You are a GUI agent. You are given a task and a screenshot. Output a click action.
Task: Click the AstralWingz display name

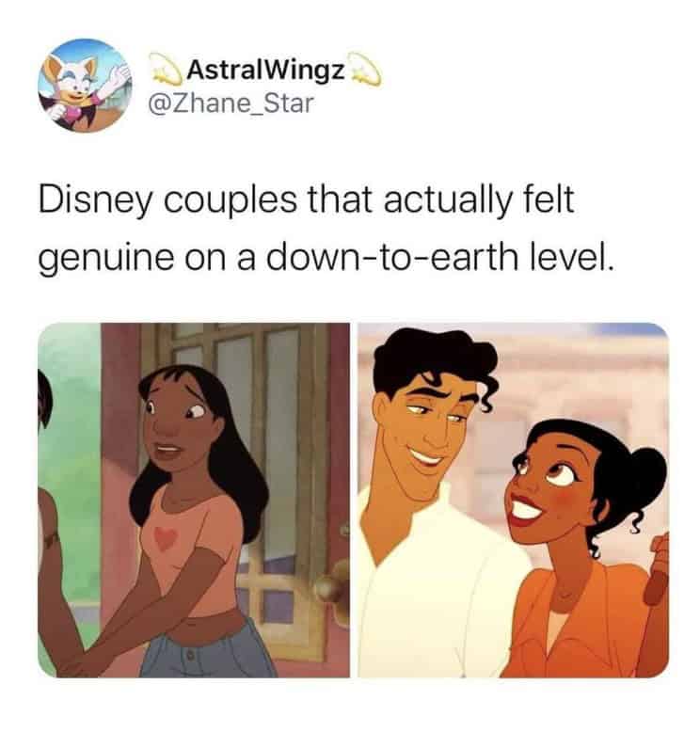coord(265,71)
